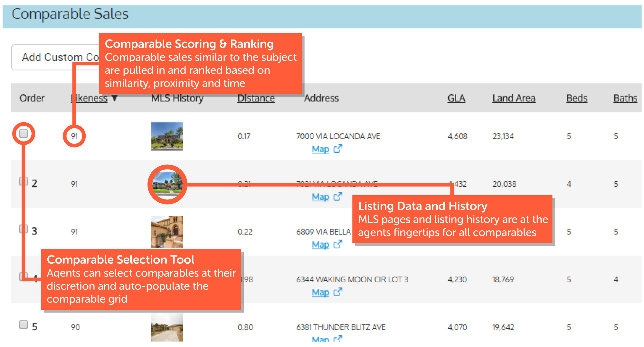Open MLS photo thumbnail for 6809 Via Bella
The width and height of the screenshot is (644, 347).
coord(167,232)
